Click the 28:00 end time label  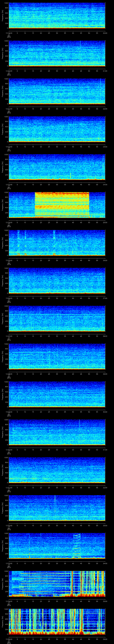[105, 336]
